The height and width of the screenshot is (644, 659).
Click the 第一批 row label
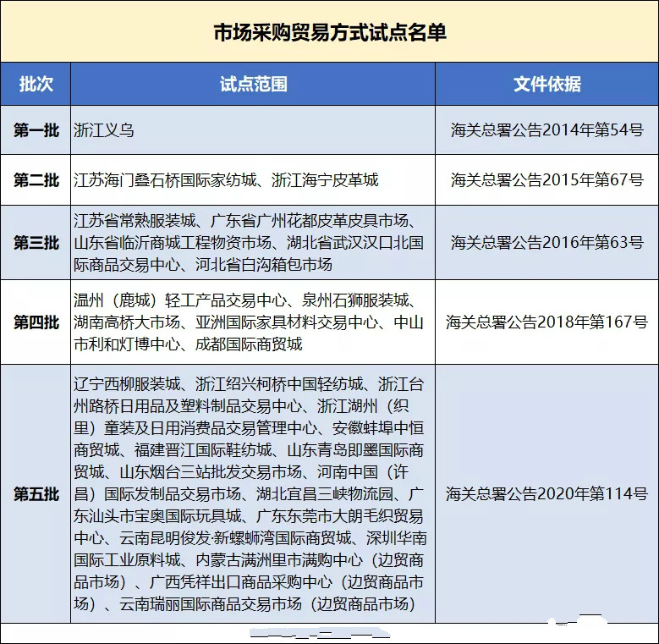(36, 130)
